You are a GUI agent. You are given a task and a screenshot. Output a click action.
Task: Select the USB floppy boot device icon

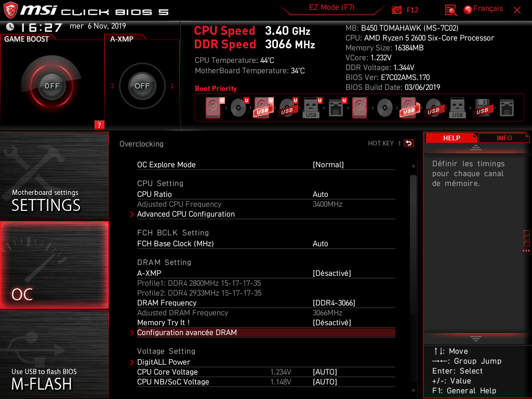(x=483, y=108)
